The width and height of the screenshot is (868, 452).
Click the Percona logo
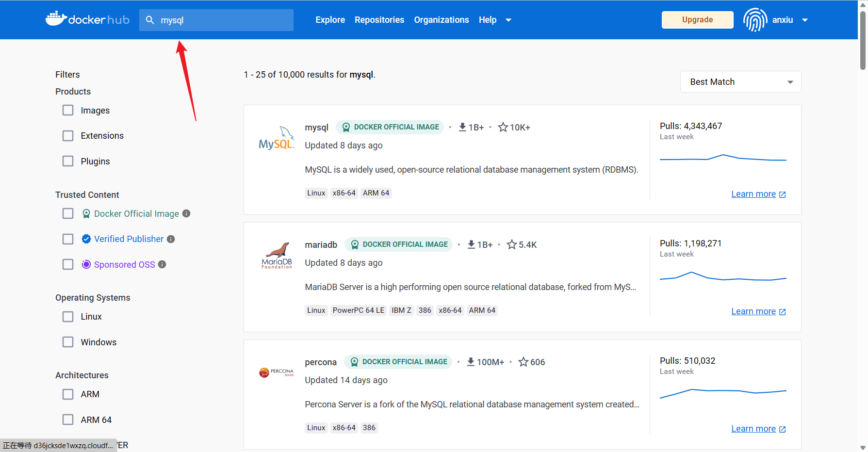pyautogui.click(x=277, y=372)
